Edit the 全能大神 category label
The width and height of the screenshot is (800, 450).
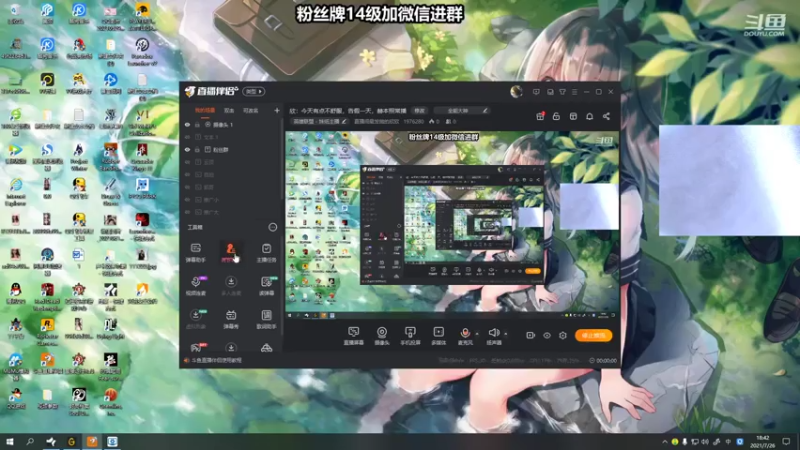pyautogui.click(x=462, y=110)
